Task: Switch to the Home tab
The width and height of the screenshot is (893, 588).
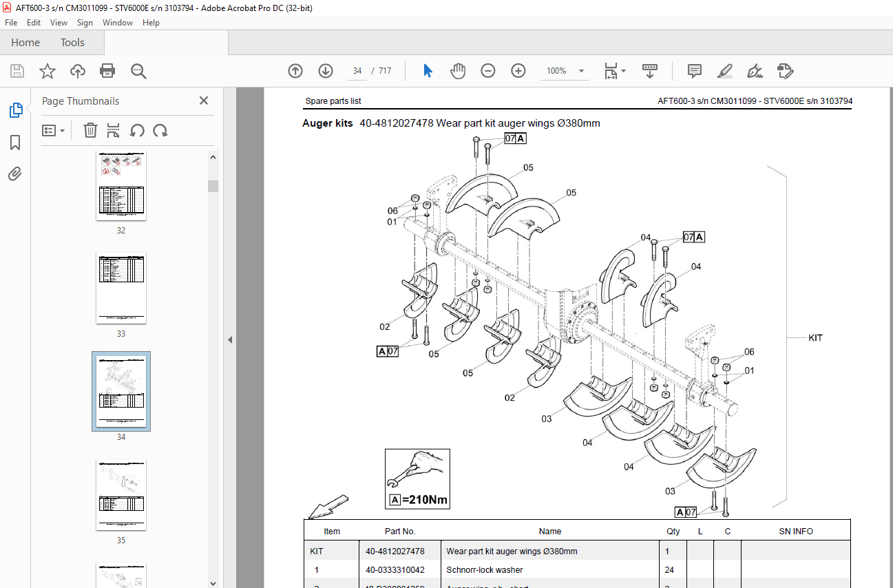Action: click(x=25, y=43)
